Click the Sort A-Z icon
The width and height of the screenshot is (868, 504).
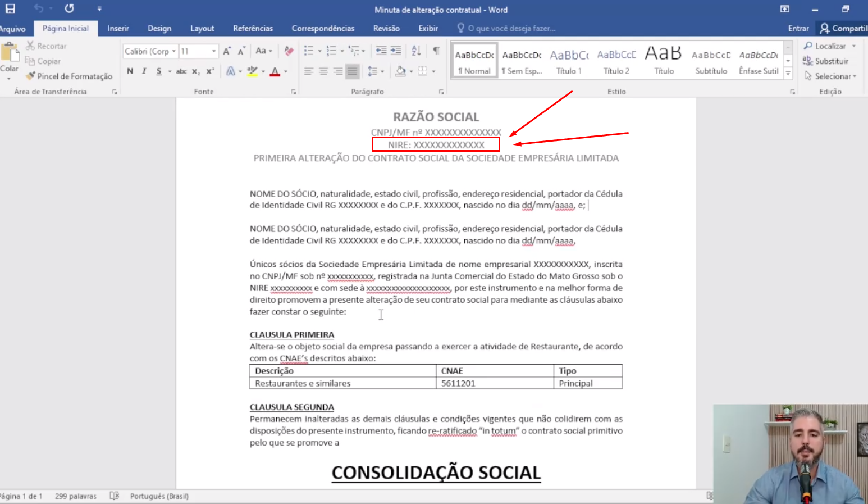coord(416,51)
